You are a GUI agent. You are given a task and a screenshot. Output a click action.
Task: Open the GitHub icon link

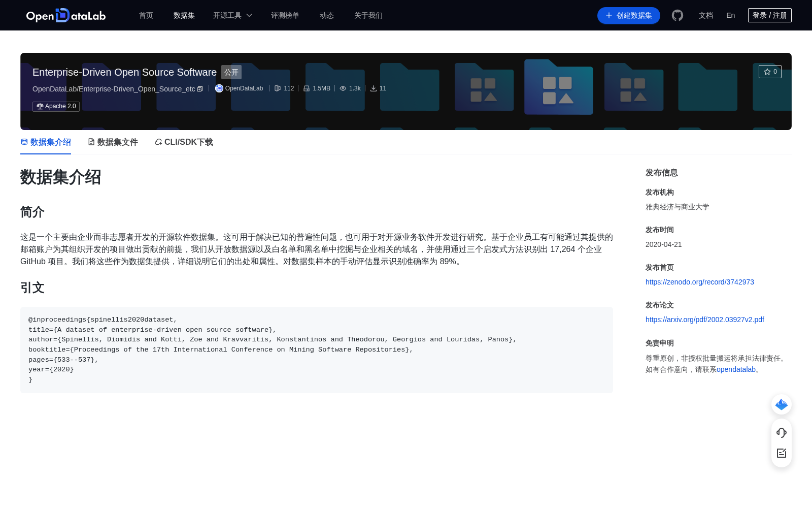[x=678, y=15]
